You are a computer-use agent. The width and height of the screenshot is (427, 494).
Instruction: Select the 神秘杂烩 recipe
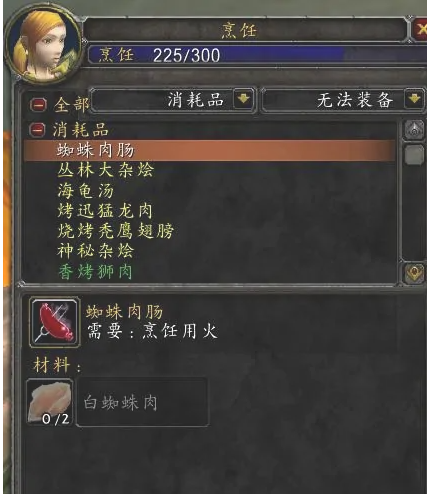tap(95, 251)
